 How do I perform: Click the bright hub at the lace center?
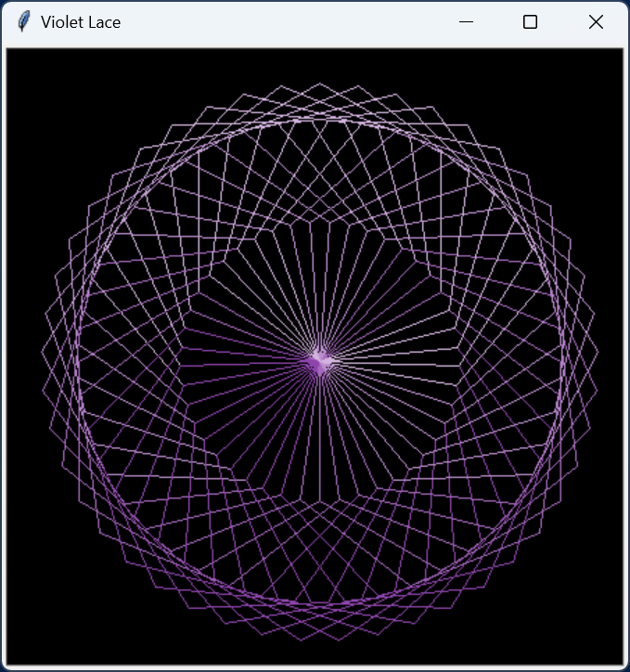320,361
